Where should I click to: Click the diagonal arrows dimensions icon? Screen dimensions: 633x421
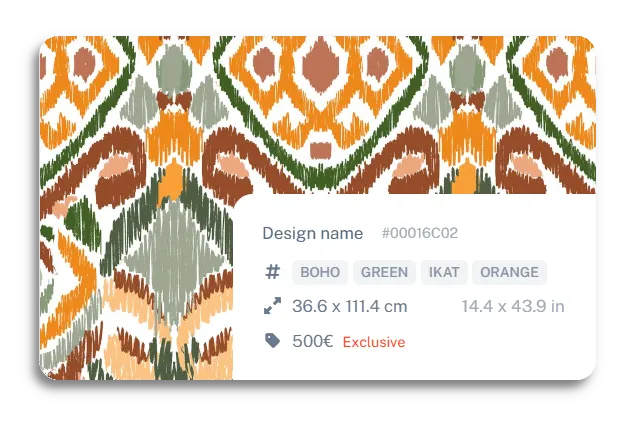[272, 306]
